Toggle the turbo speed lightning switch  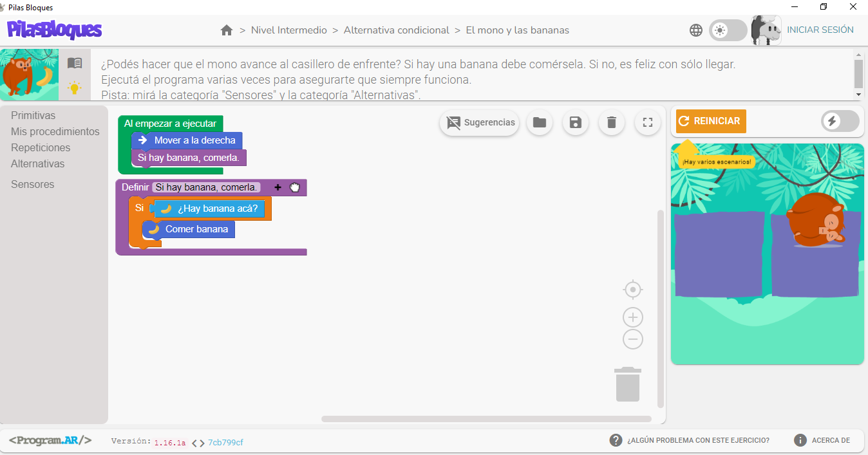pyautogui.click(x=840, y=121)
